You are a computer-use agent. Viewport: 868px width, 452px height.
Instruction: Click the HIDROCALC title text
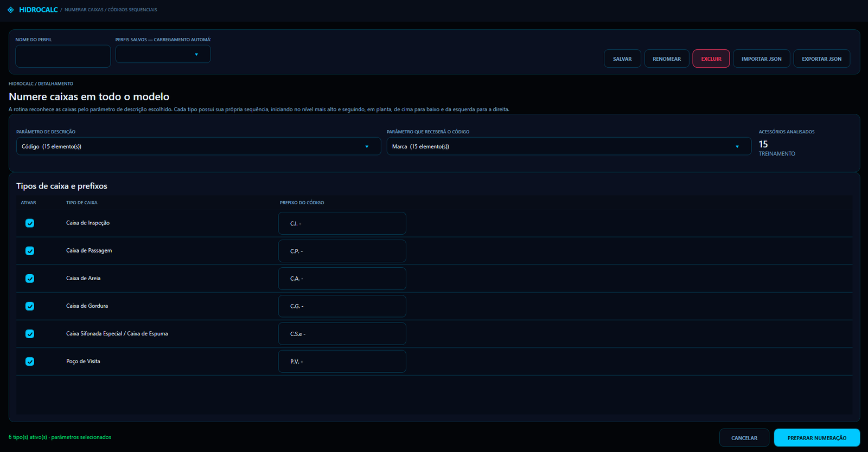(39, 10)
